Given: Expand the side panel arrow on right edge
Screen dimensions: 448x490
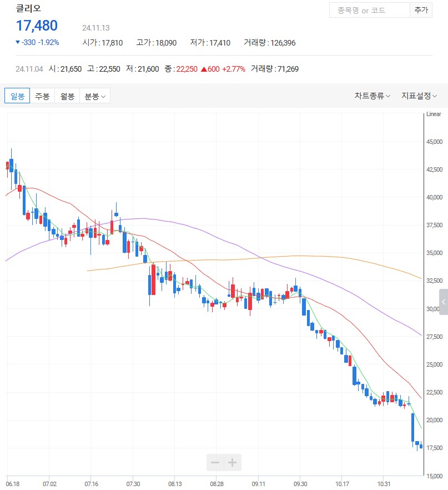Looking at the screenshot, I should [x=443, y=302].
